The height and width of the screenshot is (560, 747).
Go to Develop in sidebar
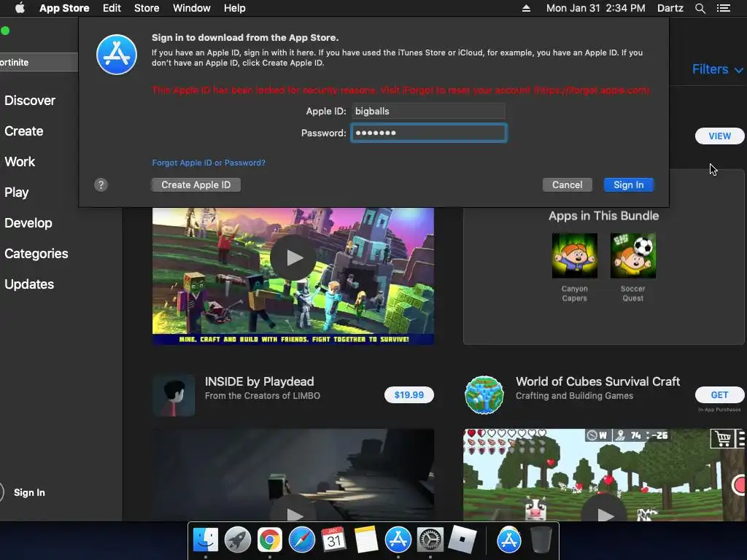pos(28,223)
